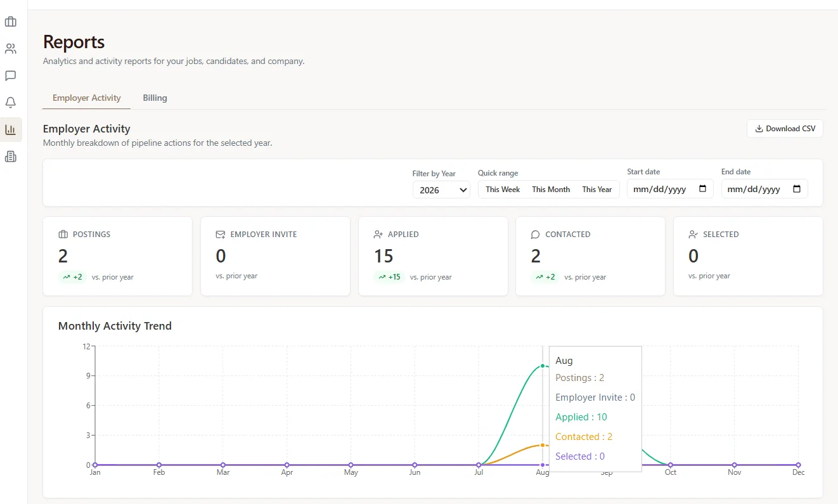The height and width of the screenshot is (504, 838).
Task: Click the +2 trend badge under Postings
Action: click(72, 277)
